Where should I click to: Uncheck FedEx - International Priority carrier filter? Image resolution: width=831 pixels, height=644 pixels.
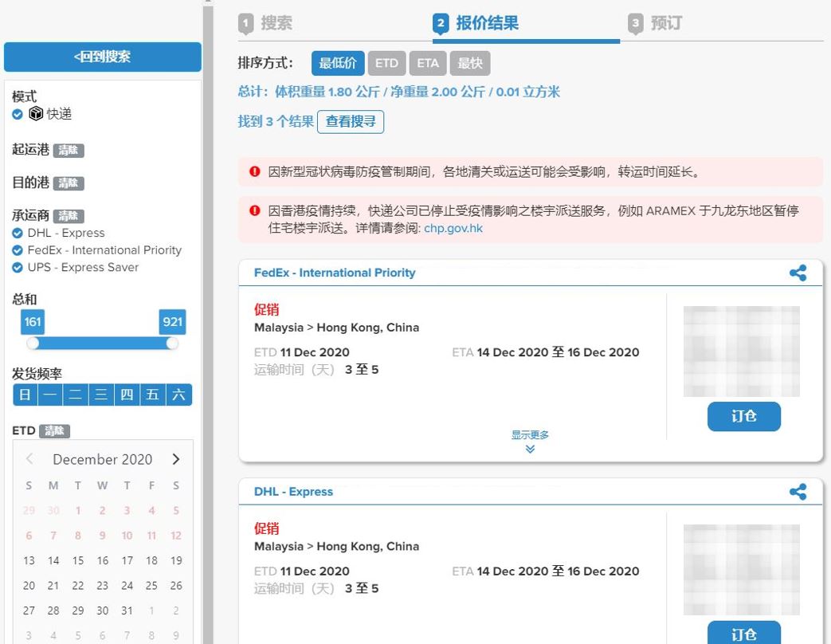18,250
